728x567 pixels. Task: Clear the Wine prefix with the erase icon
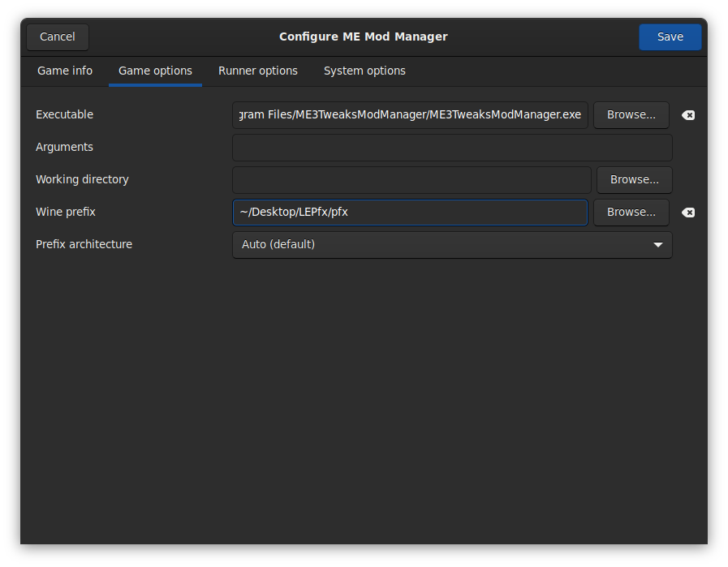(x=688, y=213)
